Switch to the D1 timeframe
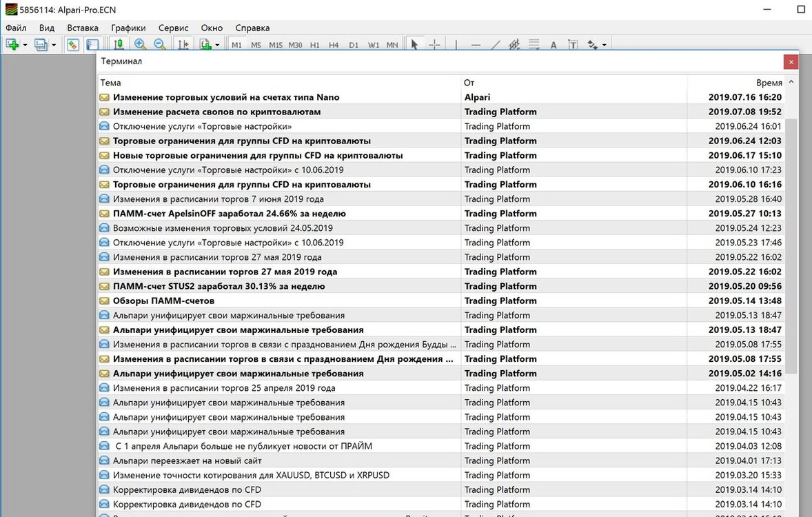The height and width of the screenshot is (517, 812). pyautogui.click(x=354, y=45)
